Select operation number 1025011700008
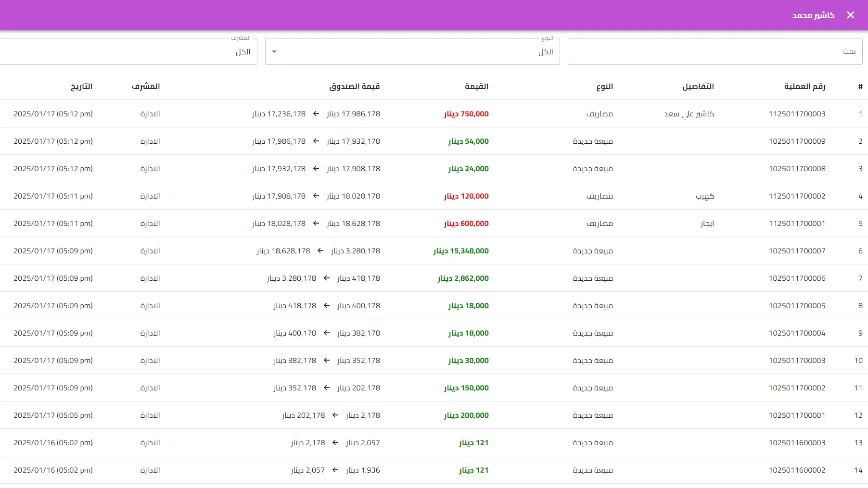Image resolution: width=868 pixels, height=488 pixels. point(797,169)
